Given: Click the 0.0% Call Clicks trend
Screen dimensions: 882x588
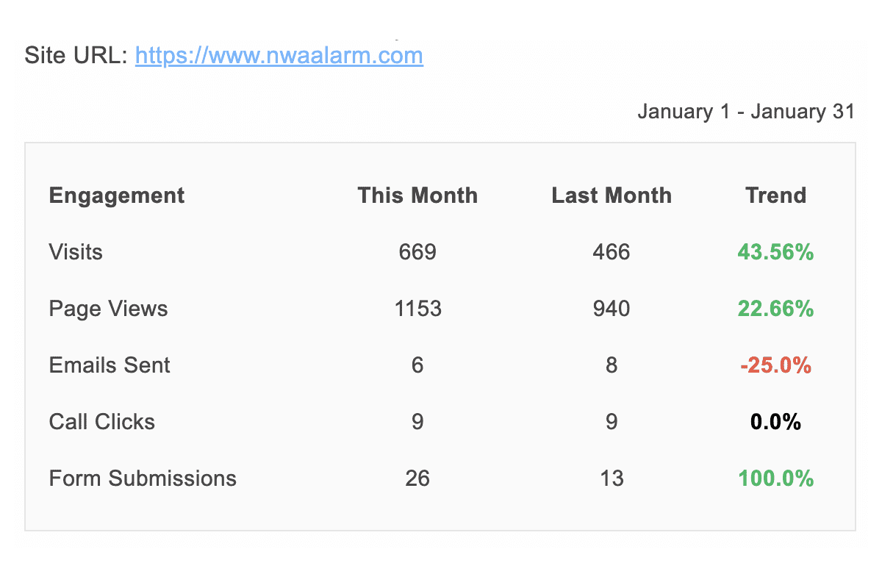Looking at the screenshot, I should 775,422.
